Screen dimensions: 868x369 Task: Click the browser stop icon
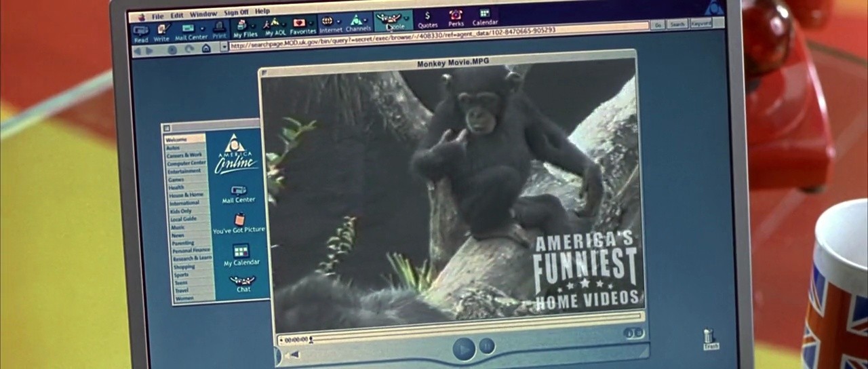click(x=172, y=50)
